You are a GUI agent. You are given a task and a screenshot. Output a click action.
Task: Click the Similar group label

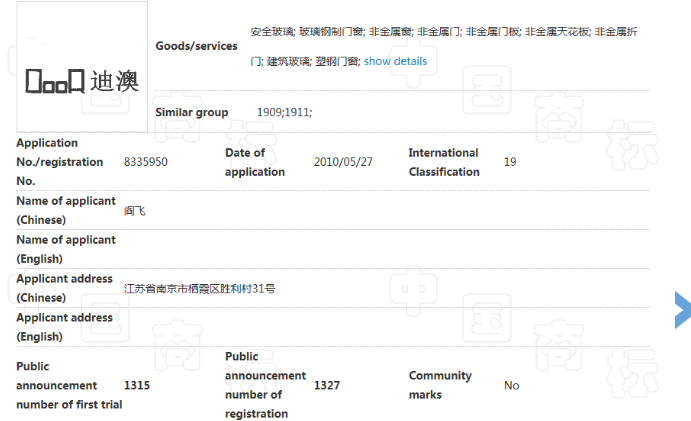pos(192,112)
